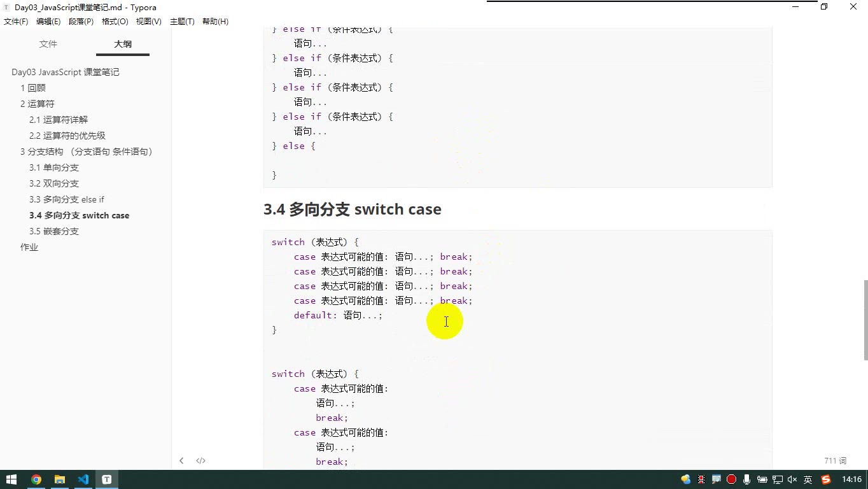The width and height of the screenshot is (868, 489).
Task: Go to 作业 in the outline
Action: (x=29, y=247)
